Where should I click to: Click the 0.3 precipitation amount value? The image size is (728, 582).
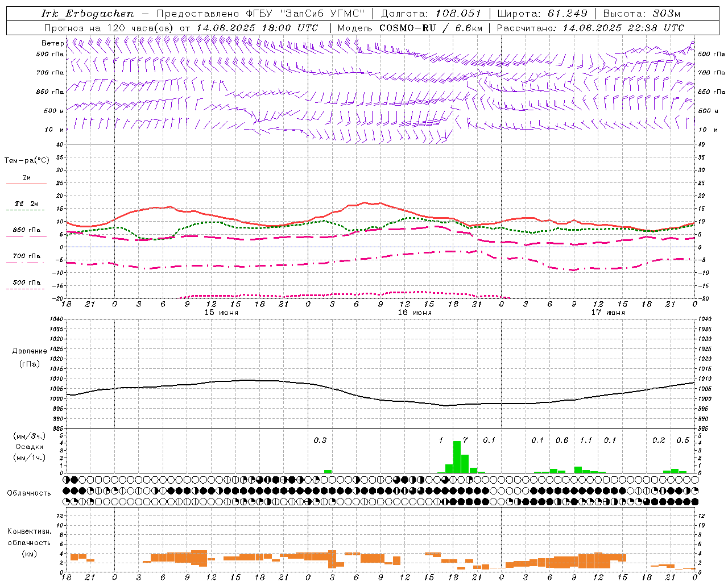pyautogui.click(x=320, y=440)
